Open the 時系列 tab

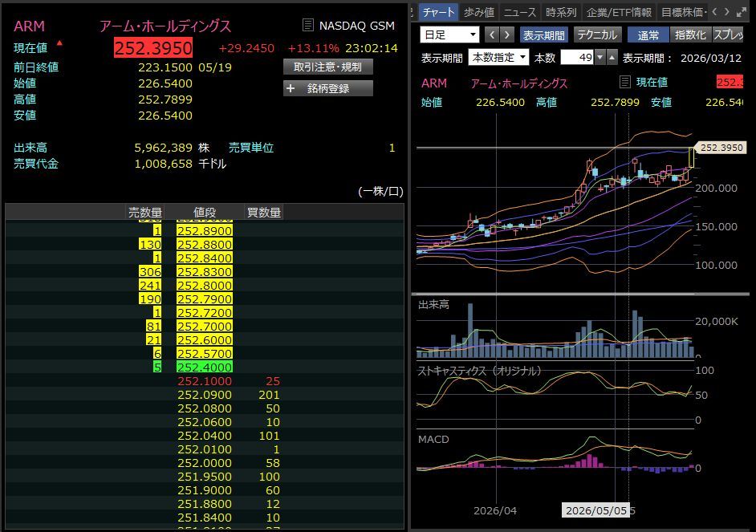point(561,12)
